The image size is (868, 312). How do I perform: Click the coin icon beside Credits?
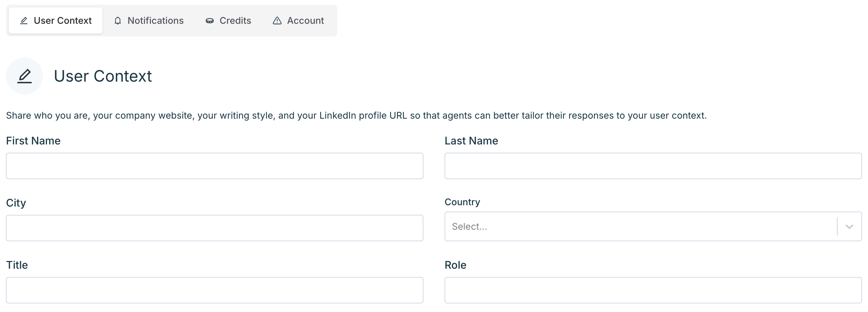click(x=210, y=21)
